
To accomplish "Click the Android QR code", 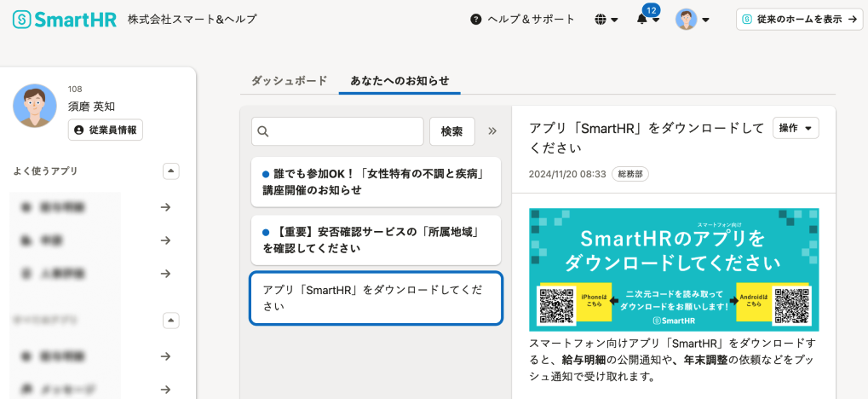I will coord(791,306).
